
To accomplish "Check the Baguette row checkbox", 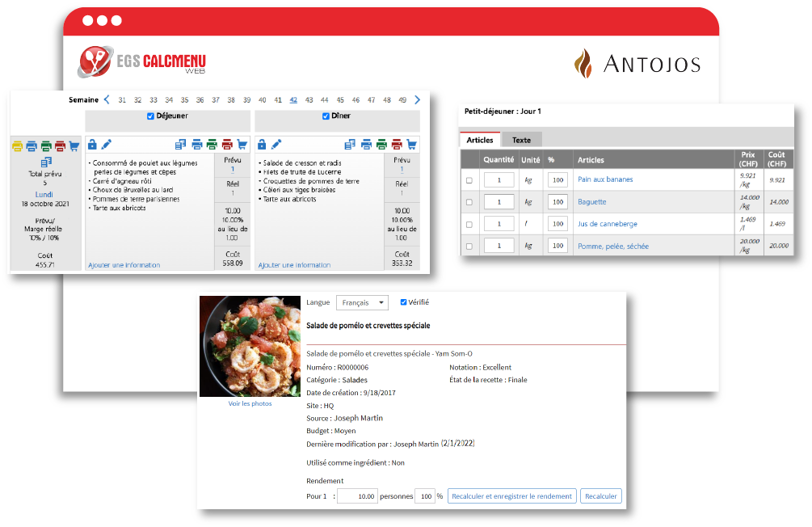I will click(469, 202).
